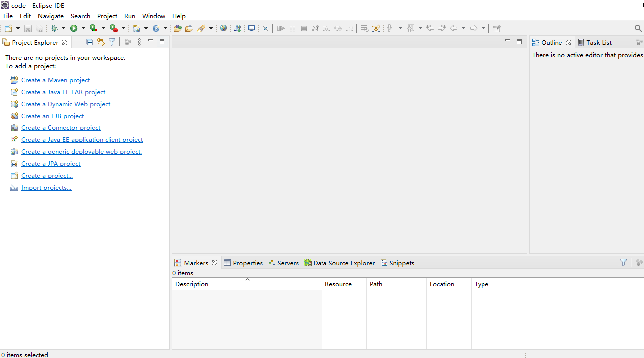Switch to the Data Source Explorer tab
This screenshot has width=644, height=358.
[x=339, y=263]
